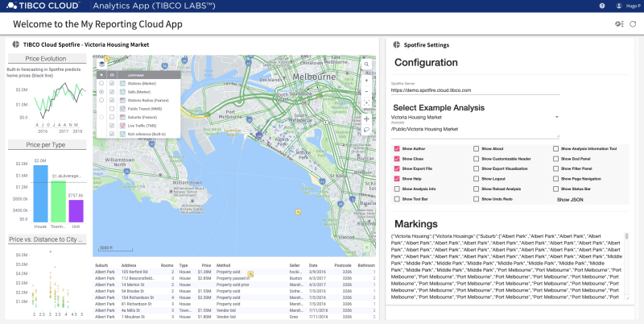Click the Spotfire Server URL field

[475, 90]
